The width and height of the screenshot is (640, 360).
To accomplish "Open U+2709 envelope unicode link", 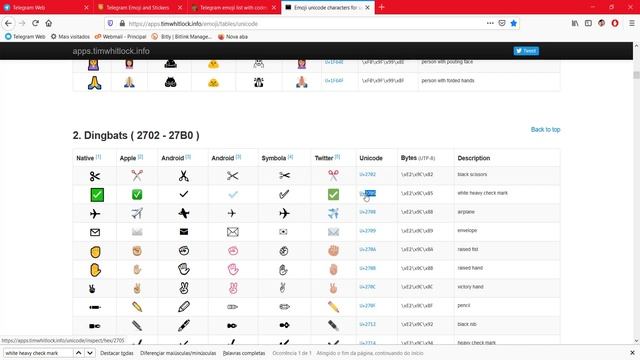I will pyautogui.click(x=367, y=231).
